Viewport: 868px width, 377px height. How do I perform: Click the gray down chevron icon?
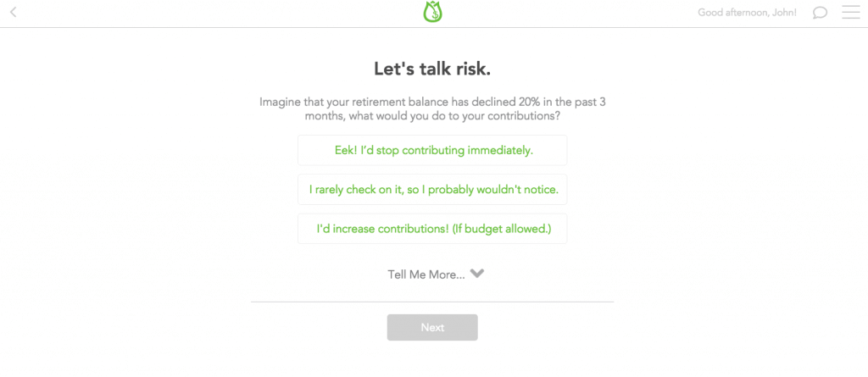point(476,273)
